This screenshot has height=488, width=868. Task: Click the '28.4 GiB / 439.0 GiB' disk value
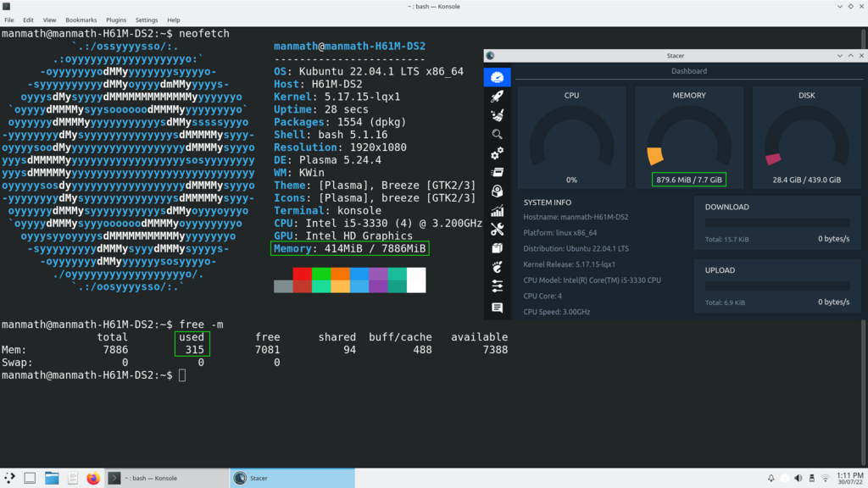tap(807, 180)
